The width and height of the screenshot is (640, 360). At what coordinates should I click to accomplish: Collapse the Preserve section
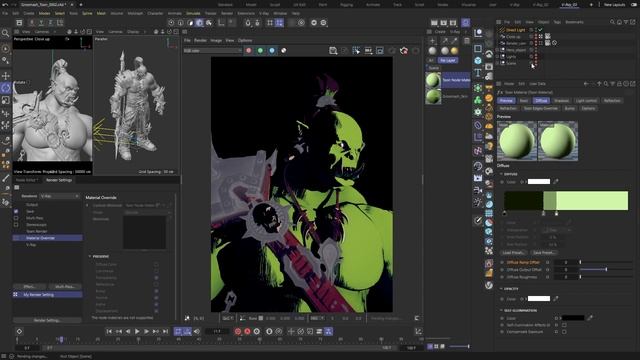tap(90, 256)
